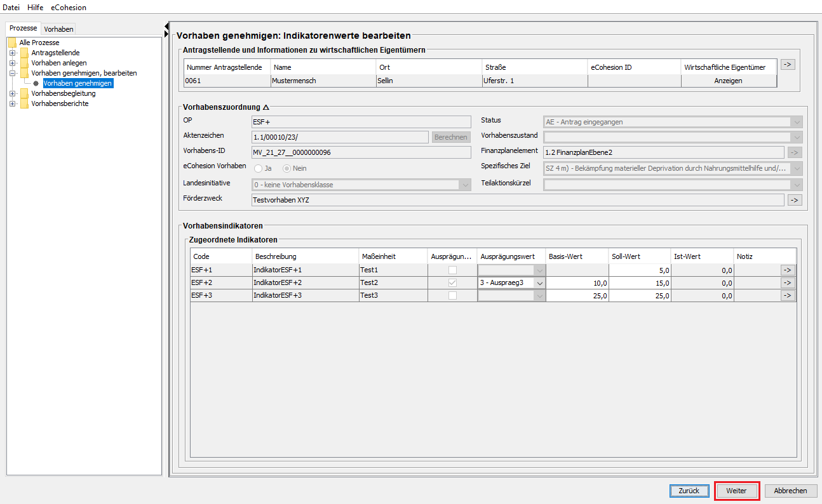Click arrow button beside Wirtschaftliche Eigentümer column
The width and height of the screenshot is (822, 504).
pyautogui.click(x=788, y=64)
